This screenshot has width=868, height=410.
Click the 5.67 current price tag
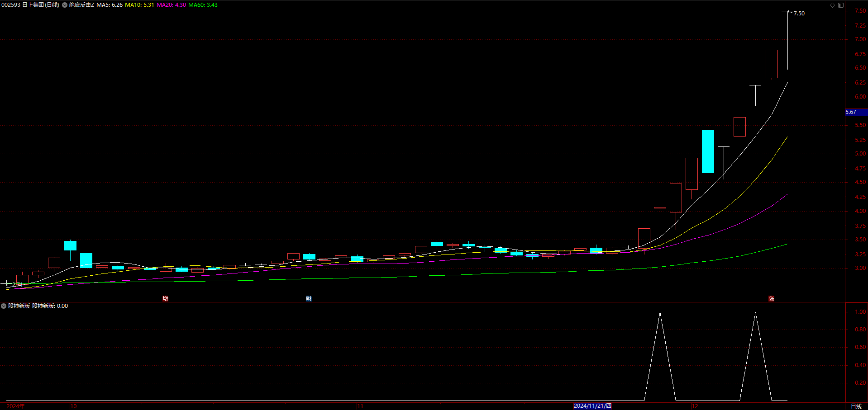pyautogui.click(x=856, y=112)
